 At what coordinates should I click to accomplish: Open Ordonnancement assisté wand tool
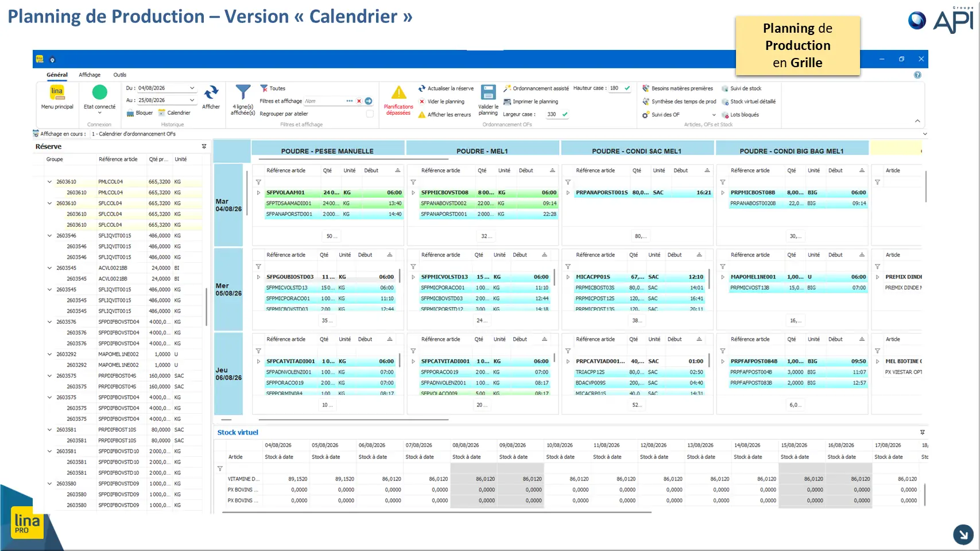(x=536, y=88)
